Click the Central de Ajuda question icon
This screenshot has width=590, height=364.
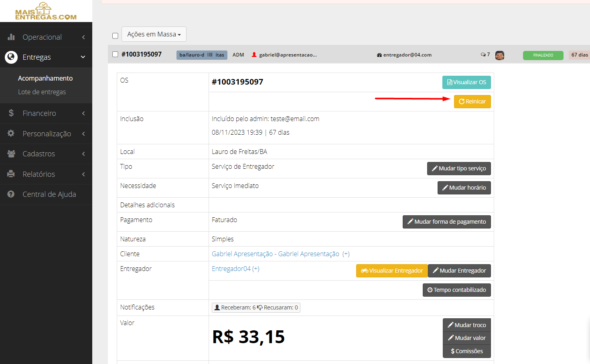point(11,194)
